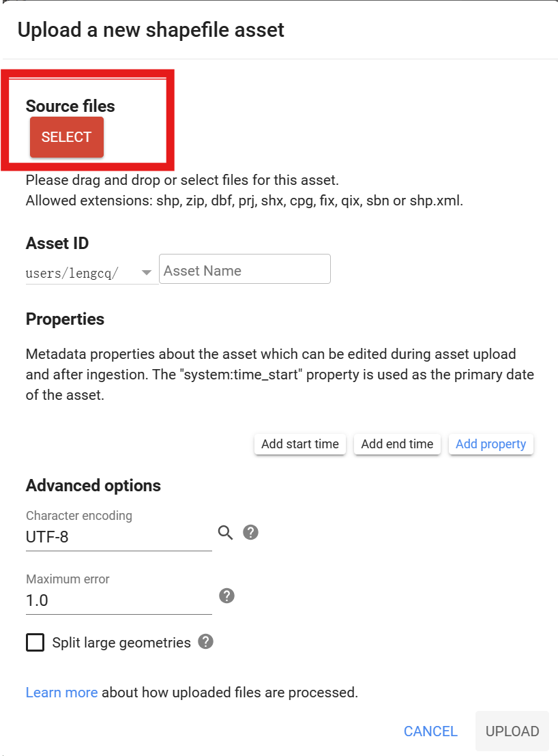The image size is (558, 756).
Task: Focus the Asset Name text field
Action: click(x=245, y=269)
